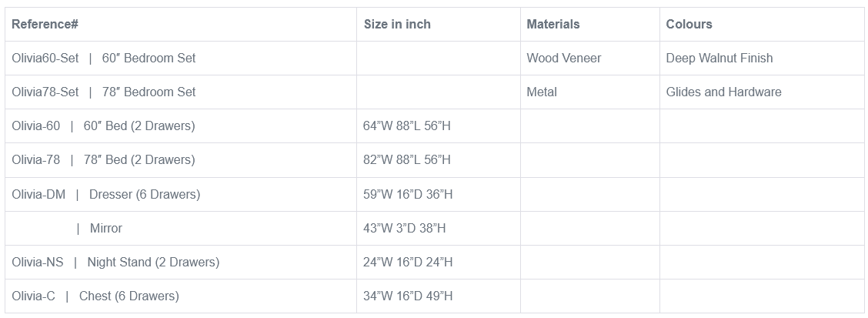
Task: Click the Olivia-78 78″ Bed reference
Action: [x=103, y=160]
